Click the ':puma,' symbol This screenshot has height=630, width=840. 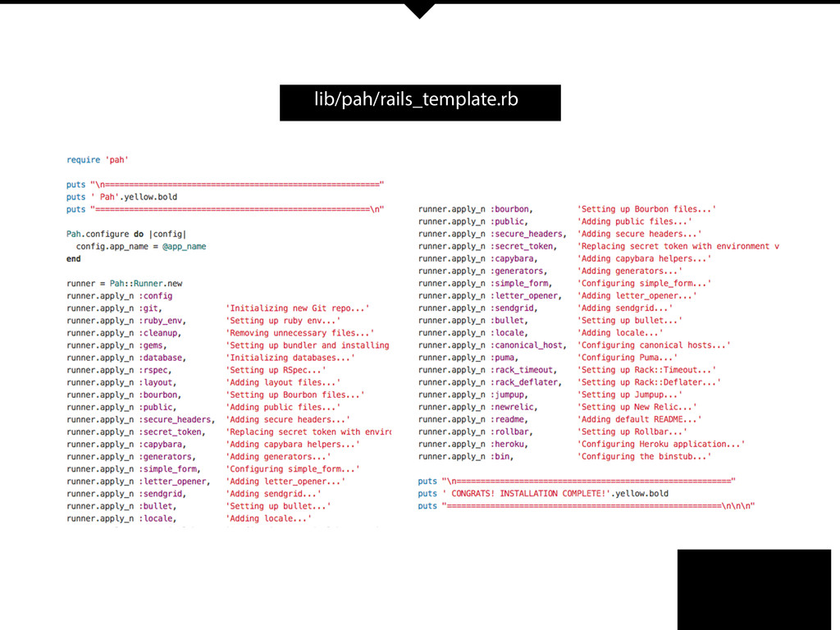pyautogui.click(x=504, y=358)
